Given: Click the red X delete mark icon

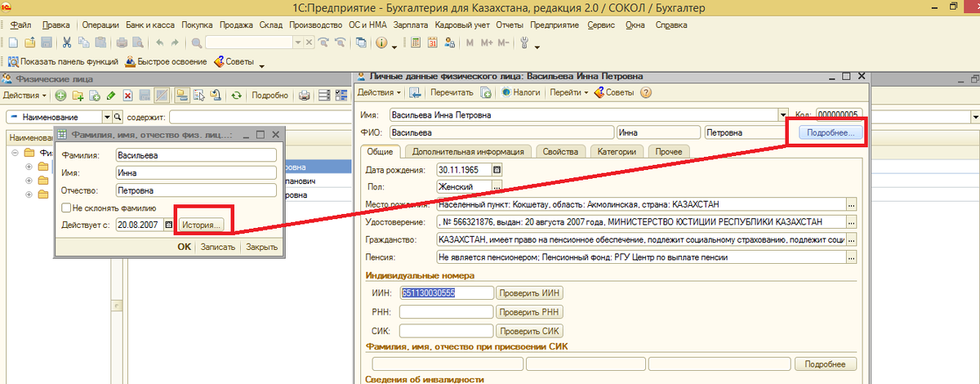Looking at the screenshot, I should coord(127,96).
